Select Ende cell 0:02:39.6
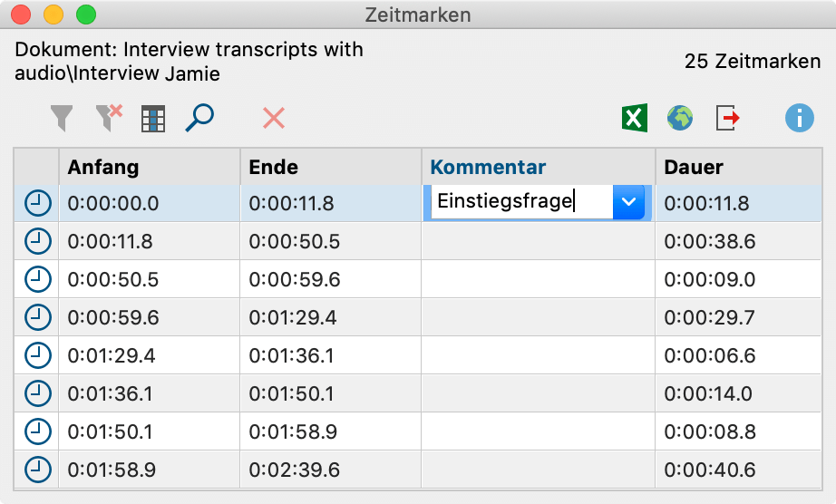The height and width of the screenshot is (504, 836). pos(331,470)
